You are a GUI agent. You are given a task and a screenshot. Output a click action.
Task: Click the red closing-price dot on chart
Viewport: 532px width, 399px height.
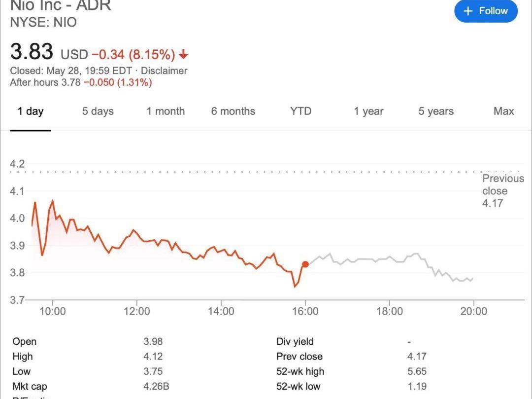pyautogui.click(x=305, y=264)
